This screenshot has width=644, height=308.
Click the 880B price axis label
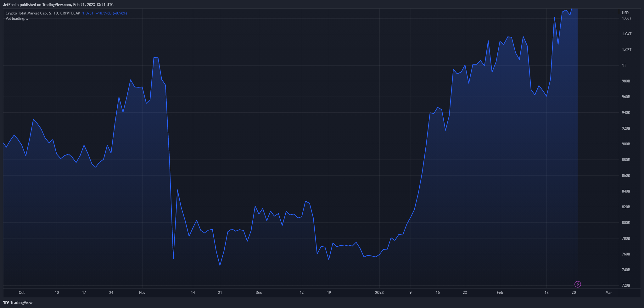626,160
